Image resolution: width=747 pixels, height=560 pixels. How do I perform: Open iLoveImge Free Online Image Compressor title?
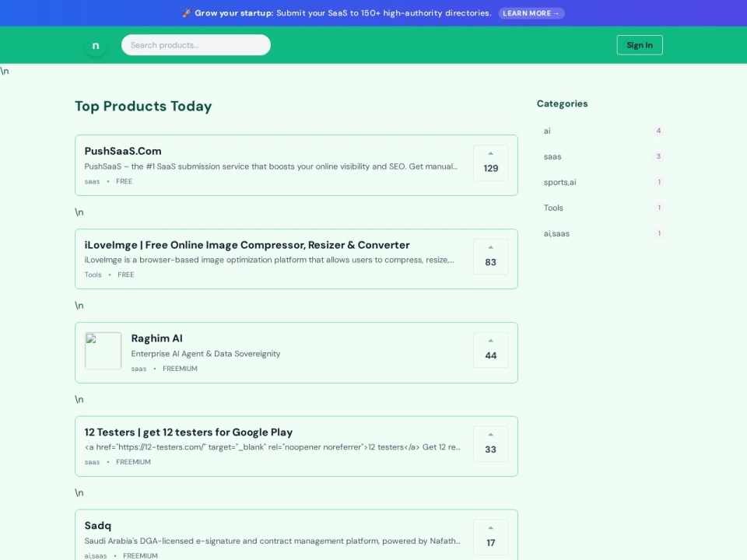247,245
